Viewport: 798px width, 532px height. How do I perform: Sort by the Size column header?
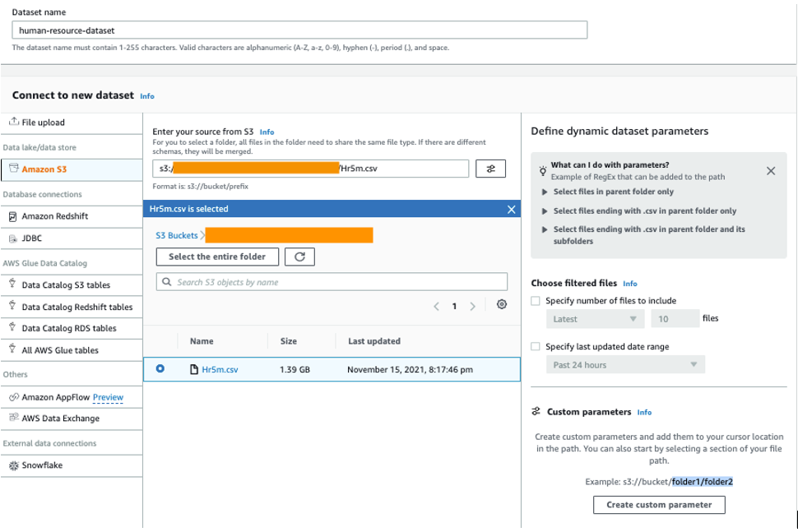point(289,341)
